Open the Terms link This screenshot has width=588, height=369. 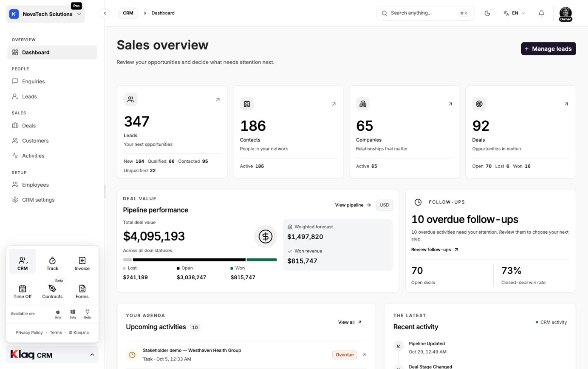[x=56, y=332]
